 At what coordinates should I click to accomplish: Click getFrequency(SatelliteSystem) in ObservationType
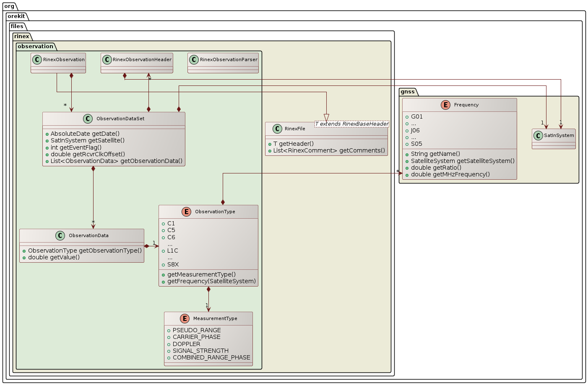click(211, 281)
